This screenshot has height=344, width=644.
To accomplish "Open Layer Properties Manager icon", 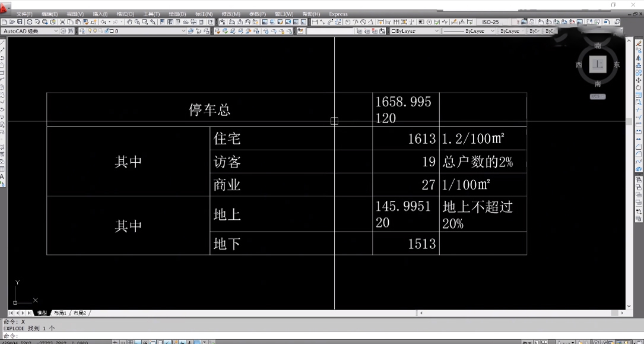I will (82, 31).
